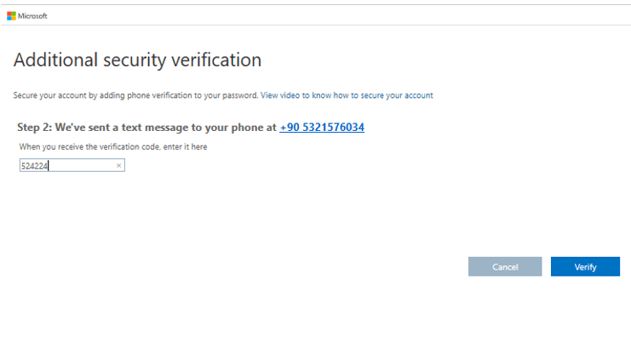
Task: Click the 'Secure your account by adding phone' text
Action: pos(85,95)
